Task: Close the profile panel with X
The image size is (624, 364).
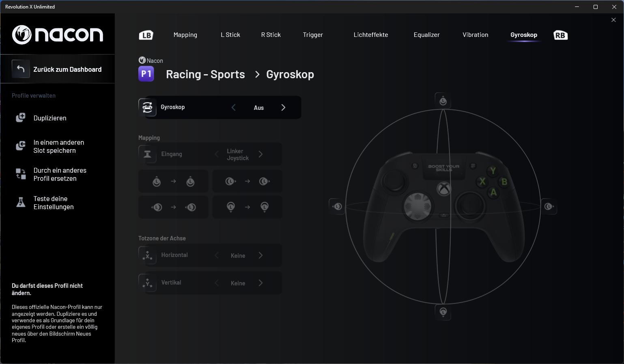Action: click(613, 20)
